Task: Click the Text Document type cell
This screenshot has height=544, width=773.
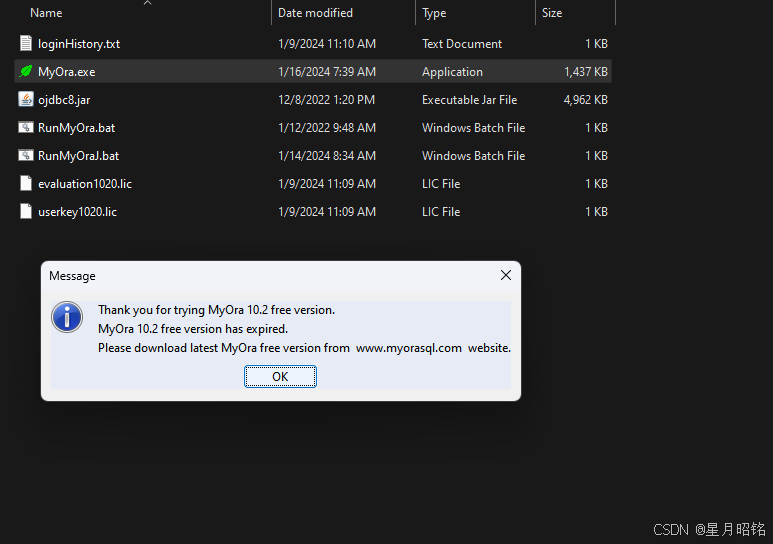Action: point(462,44)
